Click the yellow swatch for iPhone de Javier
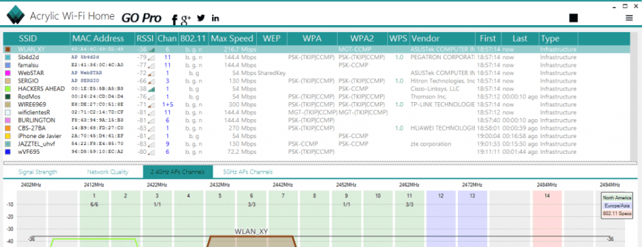The width and height of the screenshot is (644, 247). pyautogui.click(x=7, y=136)
